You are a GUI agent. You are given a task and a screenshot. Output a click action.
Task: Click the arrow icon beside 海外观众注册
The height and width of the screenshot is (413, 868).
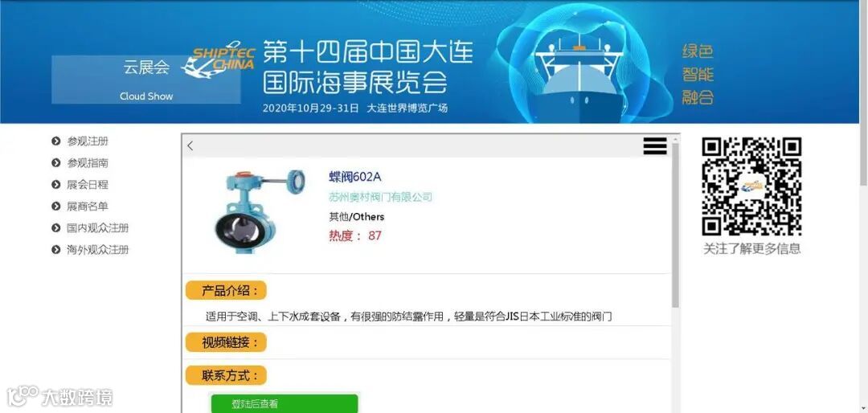pyautogui.click(x=56, y=250)
